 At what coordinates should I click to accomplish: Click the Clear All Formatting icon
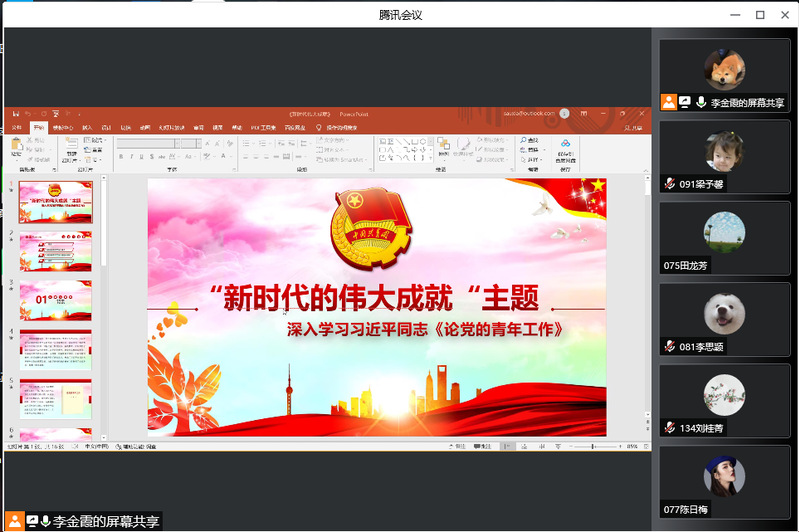[x=230, y=144]
